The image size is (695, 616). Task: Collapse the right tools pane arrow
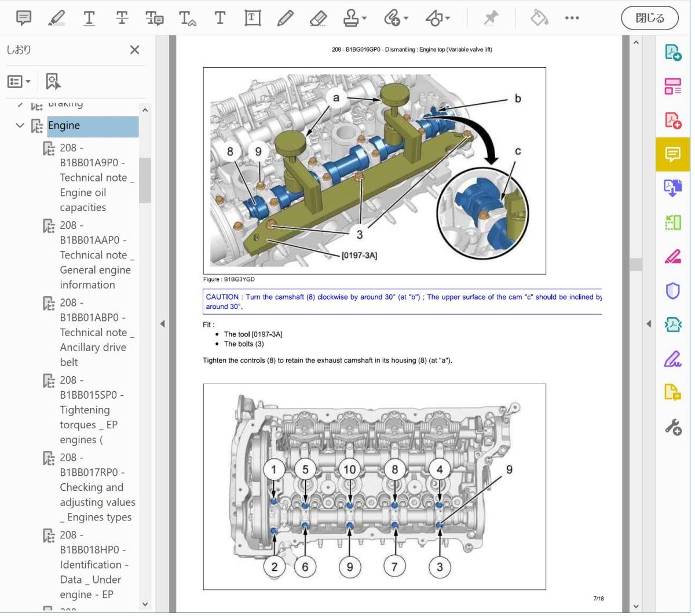[649, 323]
